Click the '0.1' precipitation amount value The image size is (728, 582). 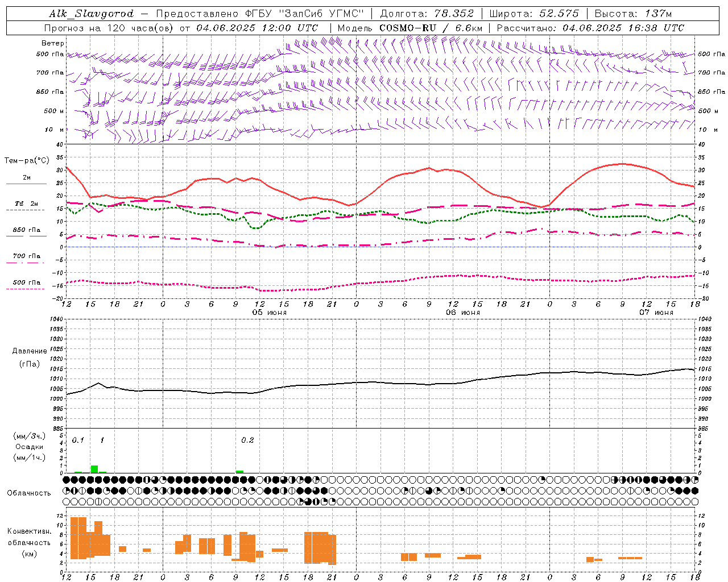[x=78, y=440]
